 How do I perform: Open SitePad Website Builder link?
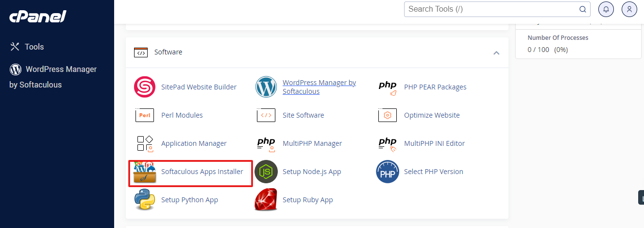tap(199, 87)
